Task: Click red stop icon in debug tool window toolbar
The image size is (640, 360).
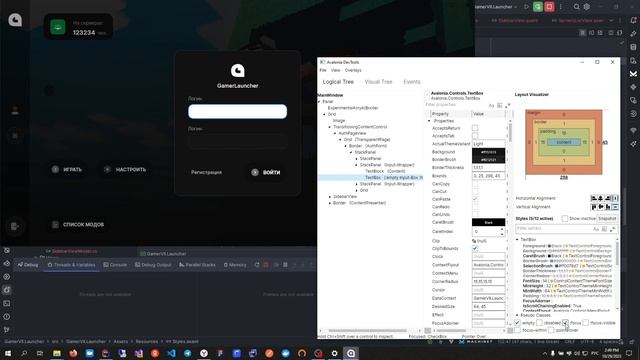Action: 266,265
